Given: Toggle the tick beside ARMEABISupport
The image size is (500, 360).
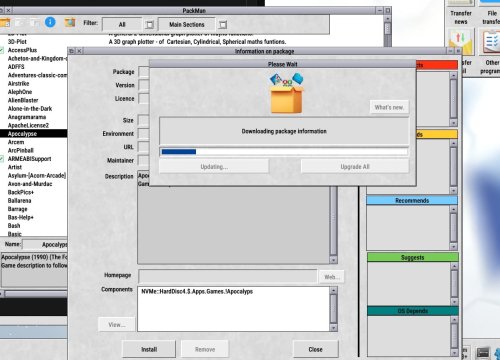Looking at the screenshot, I should [x=2, y=159].
